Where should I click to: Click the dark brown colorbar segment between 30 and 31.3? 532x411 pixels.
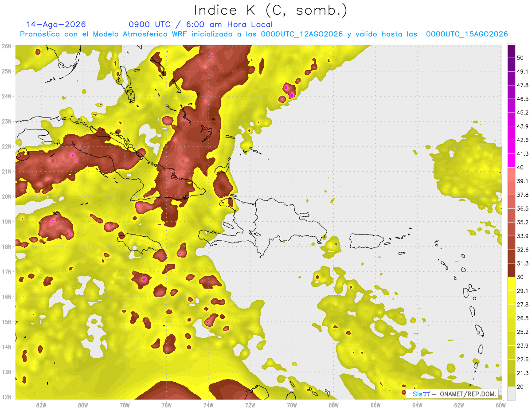(x=511, y=270)
